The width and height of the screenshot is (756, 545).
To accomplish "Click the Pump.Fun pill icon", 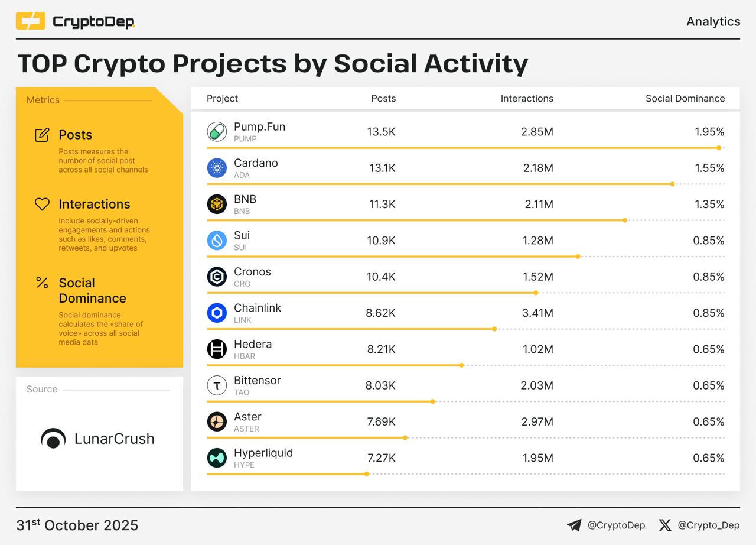I will tap(217, 132).
